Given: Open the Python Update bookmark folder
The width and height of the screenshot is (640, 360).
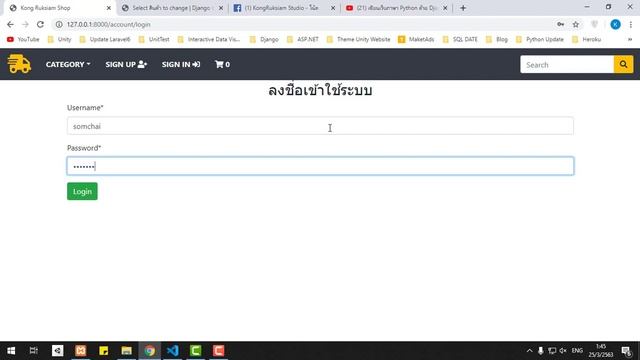Looking at the screenshot, I should [540, 40].
